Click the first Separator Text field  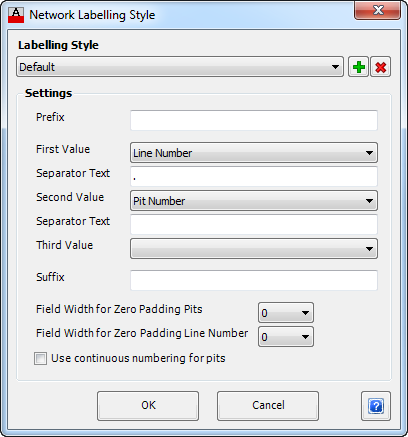[x=254, y=177]
